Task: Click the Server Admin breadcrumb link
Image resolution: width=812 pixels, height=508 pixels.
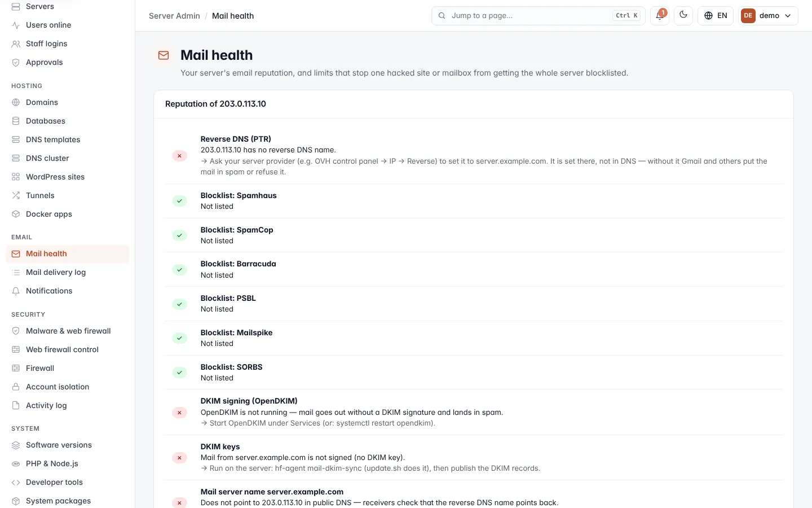Action: click(174, 16)
